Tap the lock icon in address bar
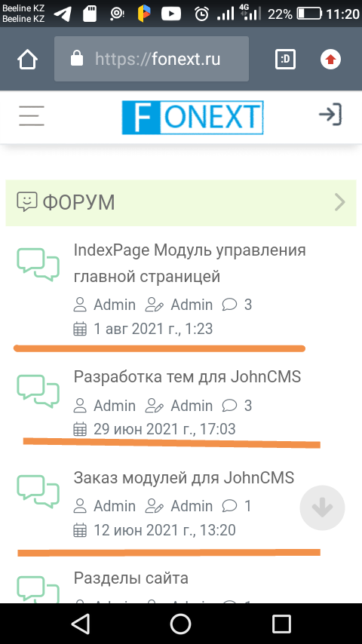The height and width of the screenshot is (644, 362). tap(77, 59)
